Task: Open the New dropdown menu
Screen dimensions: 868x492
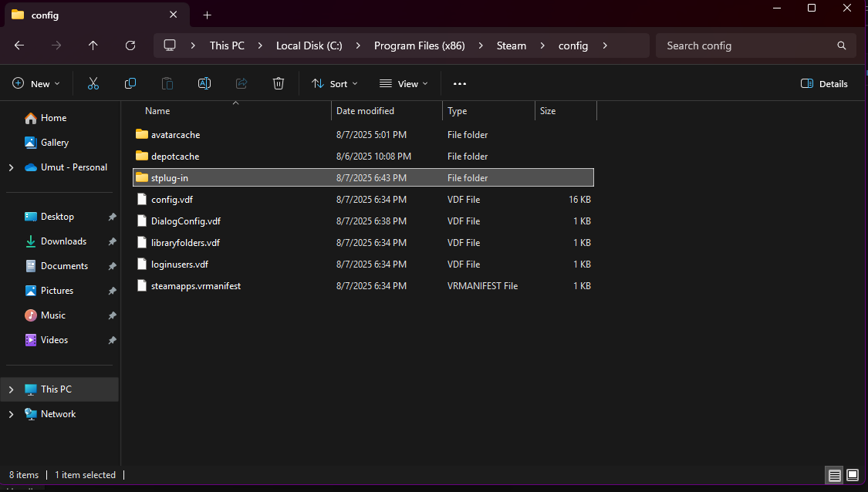Action: (36, 83)
